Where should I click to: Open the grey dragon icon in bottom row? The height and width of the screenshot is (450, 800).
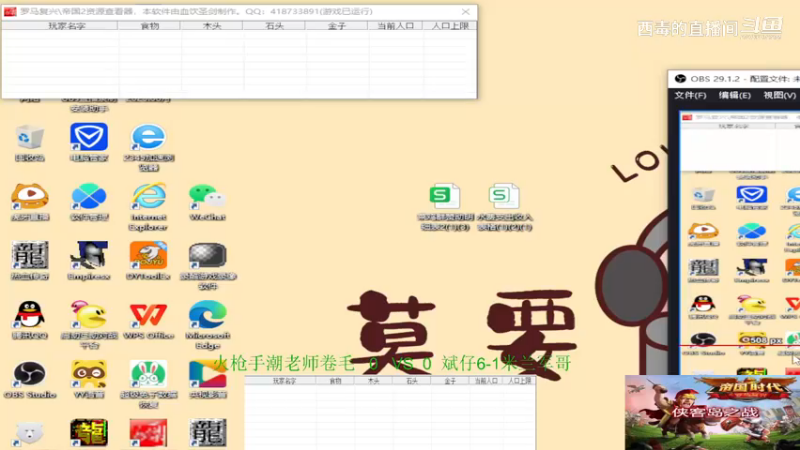pos(207,433)
